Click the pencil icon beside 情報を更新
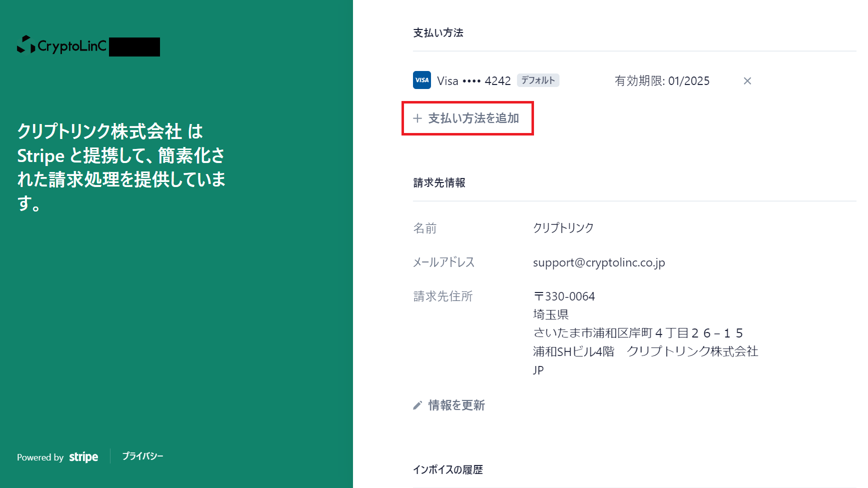The width and height of the screenshot is (868, 488). tap(417, 405)
